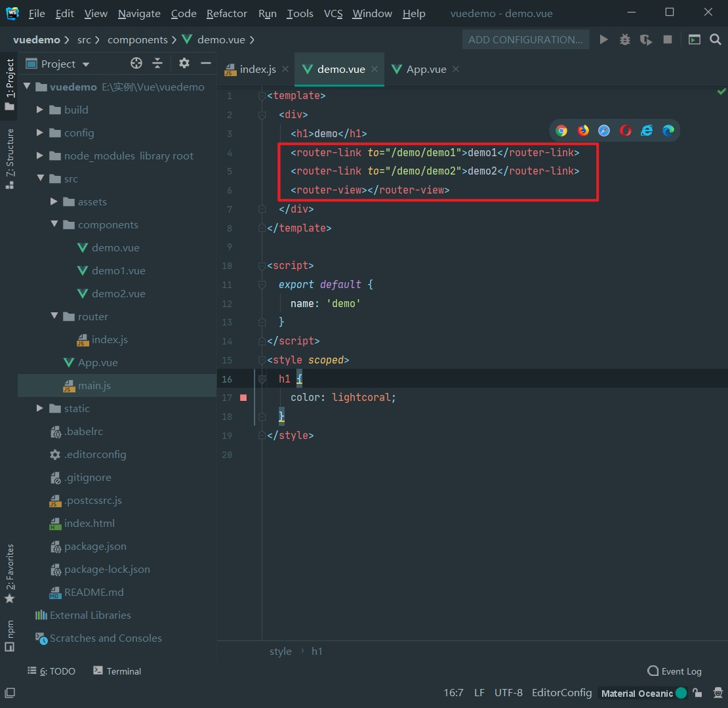Open in Internet Explorer browser icon

click(647, 131)
